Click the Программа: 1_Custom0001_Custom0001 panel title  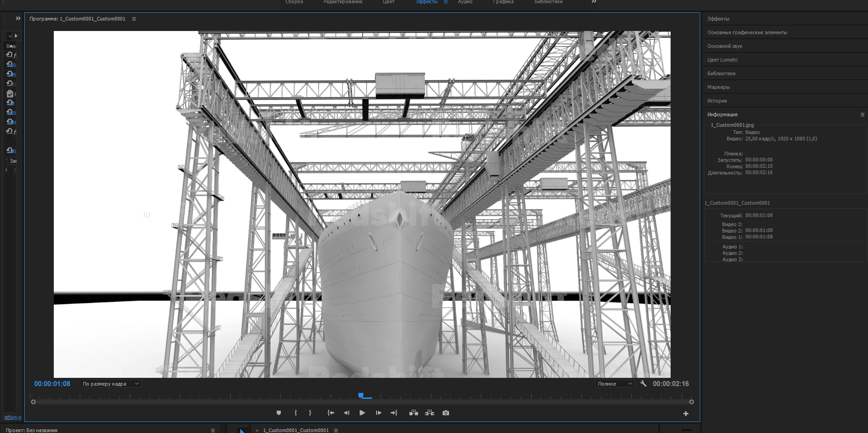point(77,19)
